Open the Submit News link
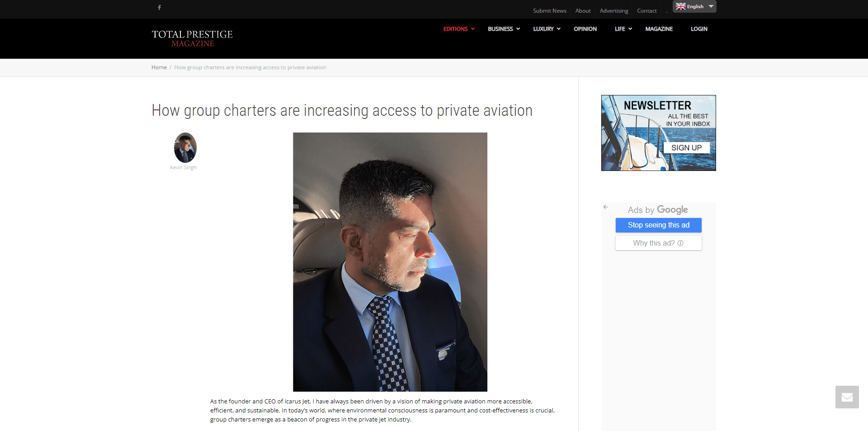The width and height of the screenshot is (868, 431). [549, 11]
